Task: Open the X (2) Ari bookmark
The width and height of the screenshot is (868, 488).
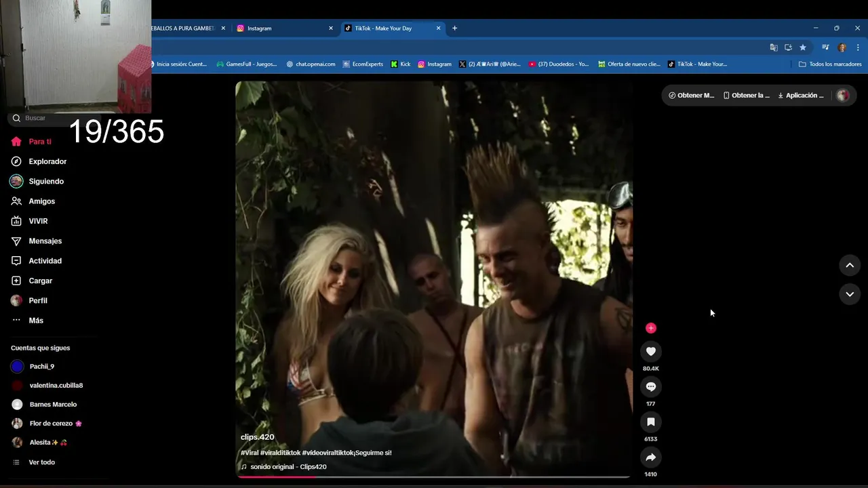Action: [x=490, y=64]
